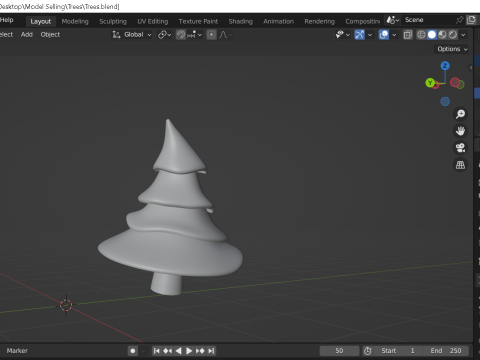This screenshot has height=360, width=480.
Task: Switch perspective/orthographic grid icon
Action: pos(460,165)
